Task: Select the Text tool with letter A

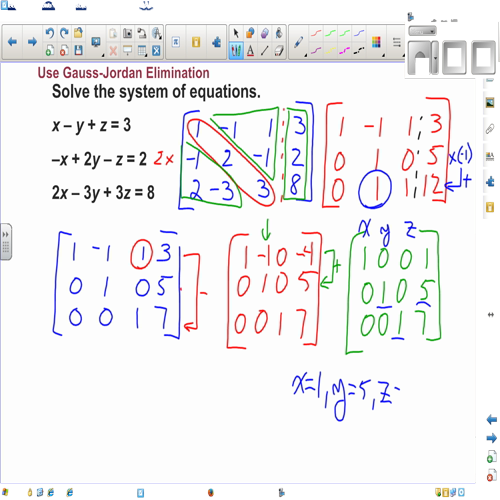Action: click(250, 51)
